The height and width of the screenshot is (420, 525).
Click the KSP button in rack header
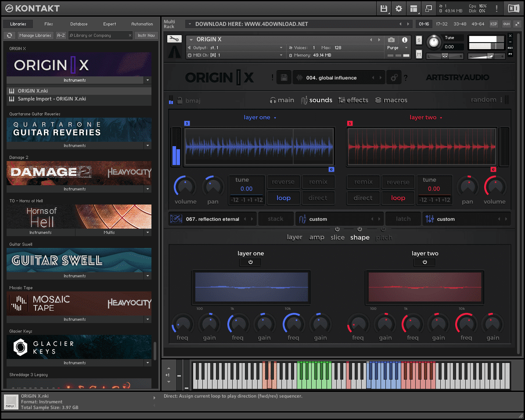pos(493,24)
